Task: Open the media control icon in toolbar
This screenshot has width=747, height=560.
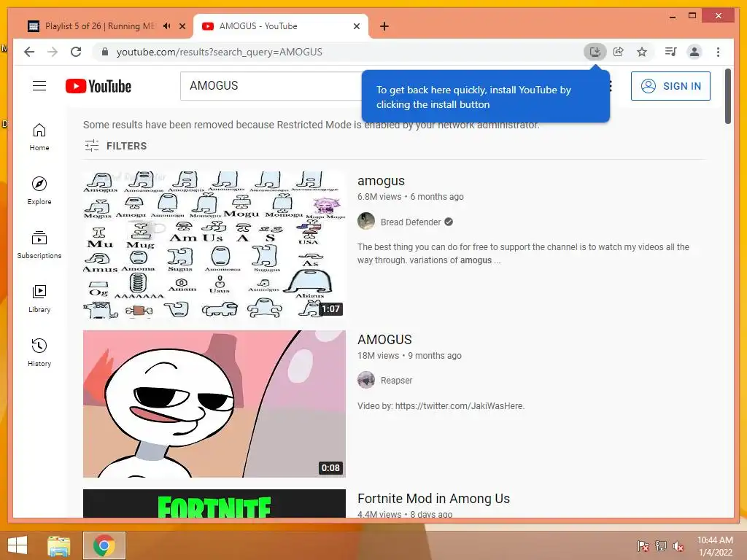Action: coord(671,52)
